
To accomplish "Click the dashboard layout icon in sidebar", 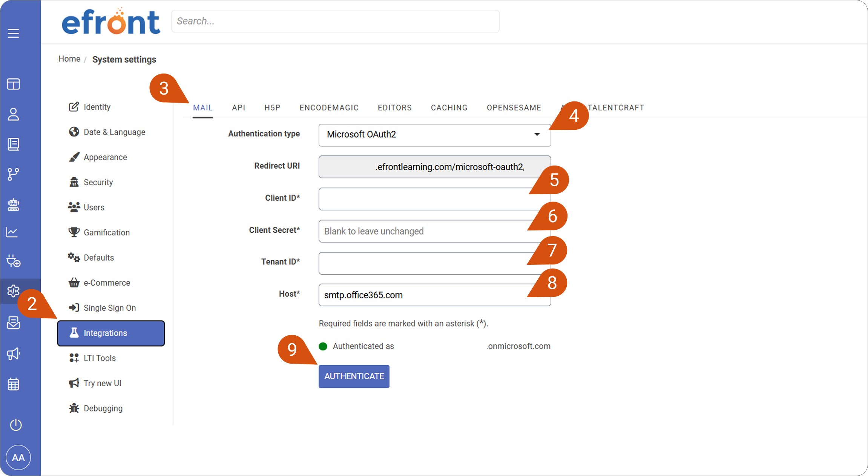I will pos(13,84).
